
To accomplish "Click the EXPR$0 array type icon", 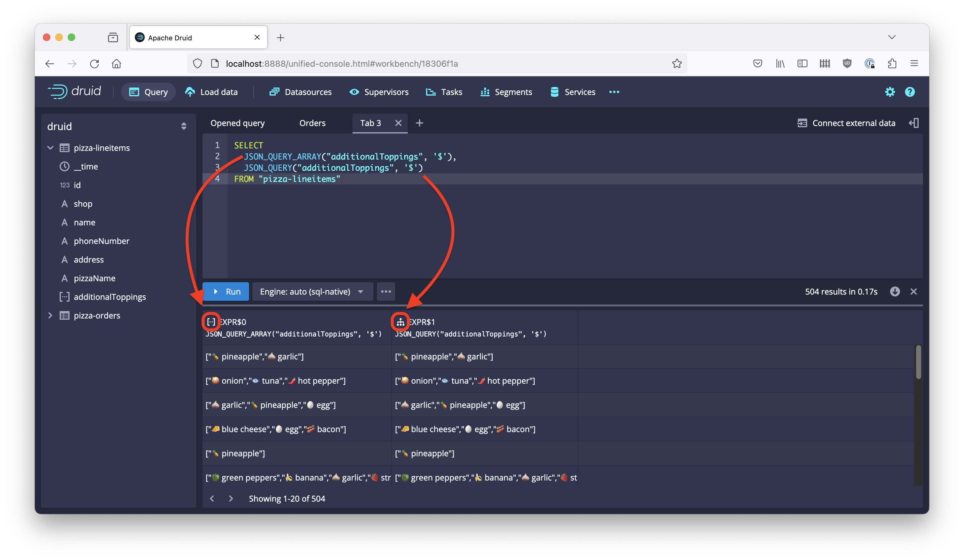I will [x=211, y=322].
